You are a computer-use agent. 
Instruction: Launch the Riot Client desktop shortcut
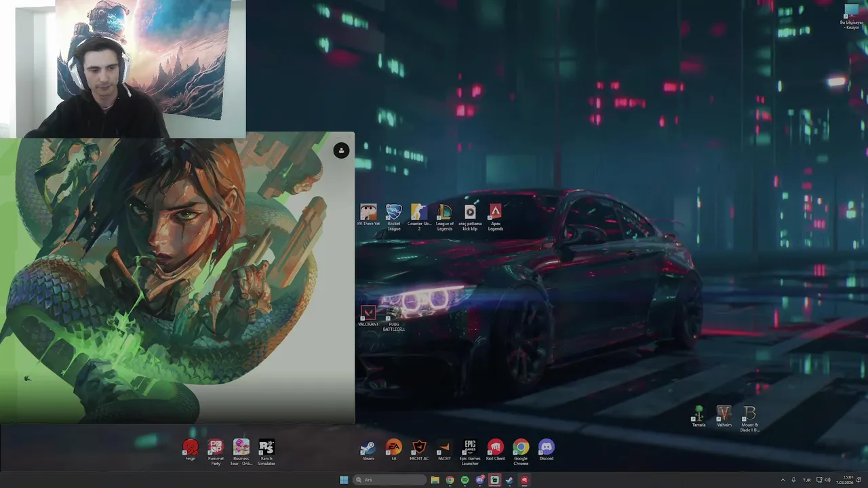(496, 450)
